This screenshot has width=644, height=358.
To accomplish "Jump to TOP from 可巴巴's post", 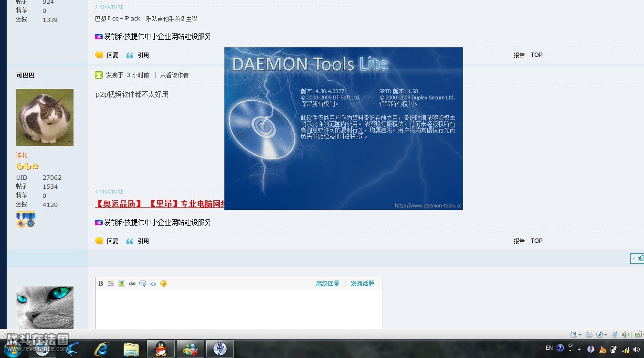I will (x=537, y=241).
